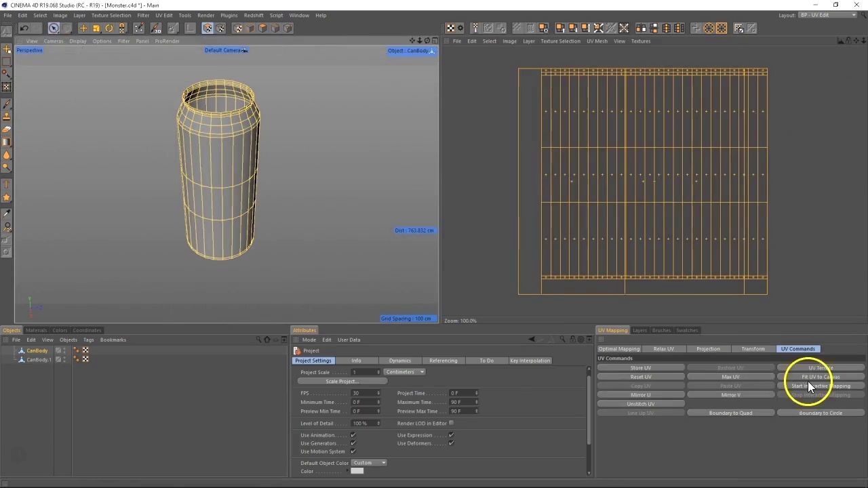Toggle Use Generators checkbox
The image size is (868, 488).
tap(353, 443)
